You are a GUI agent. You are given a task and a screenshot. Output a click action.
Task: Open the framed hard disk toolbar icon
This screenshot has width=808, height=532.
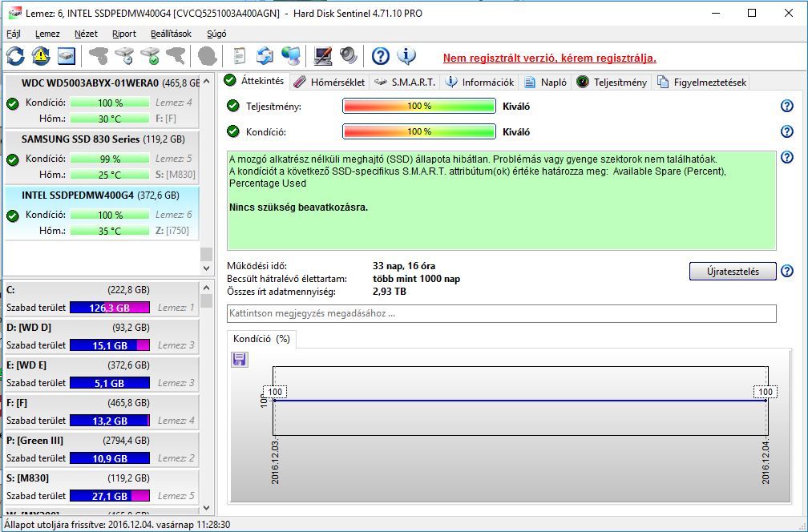[66, 55]
